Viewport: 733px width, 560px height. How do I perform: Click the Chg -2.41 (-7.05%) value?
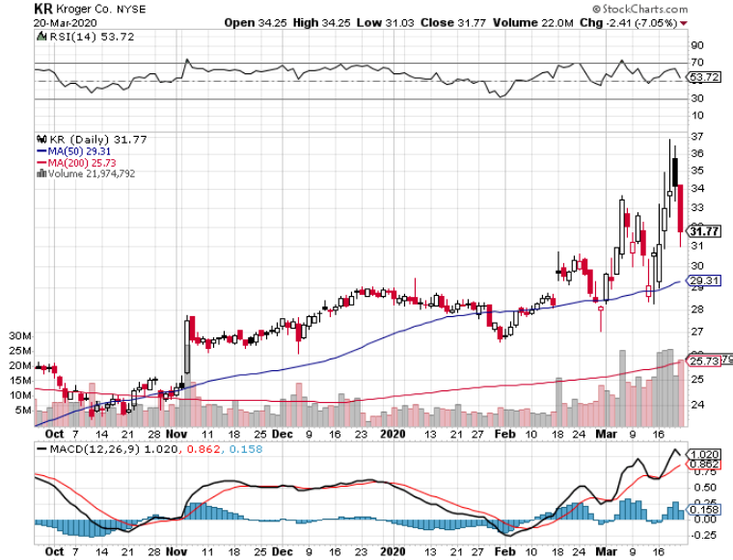(629, 23)
